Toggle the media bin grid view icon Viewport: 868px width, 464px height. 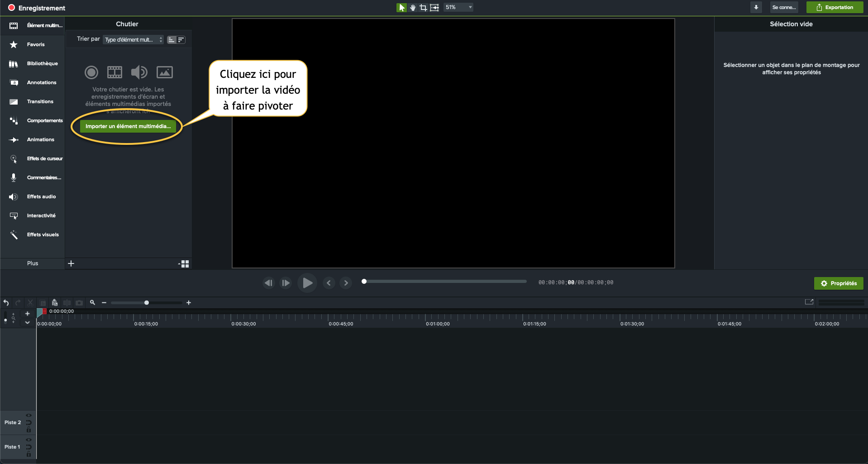click(x=184, y=264)
